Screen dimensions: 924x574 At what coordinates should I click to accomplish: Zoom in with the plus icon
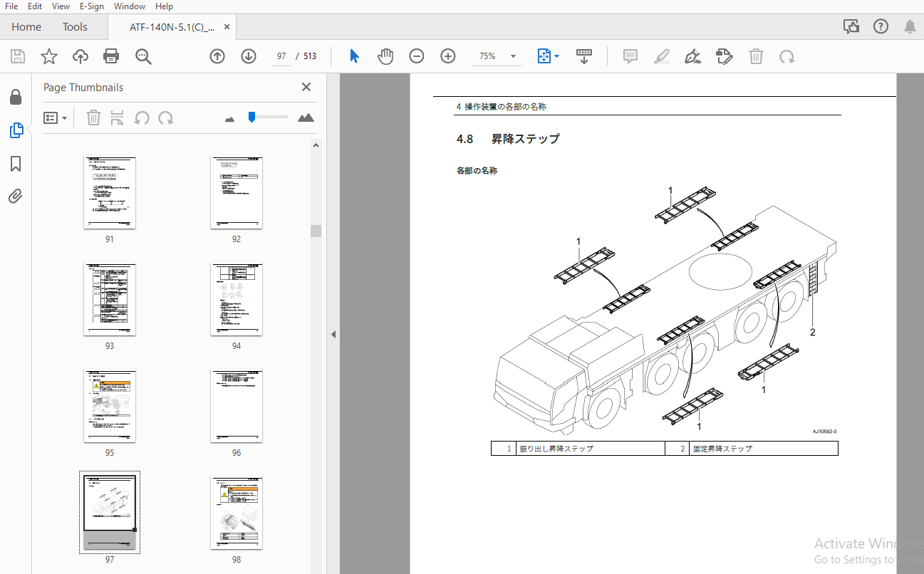pos(448,56)
